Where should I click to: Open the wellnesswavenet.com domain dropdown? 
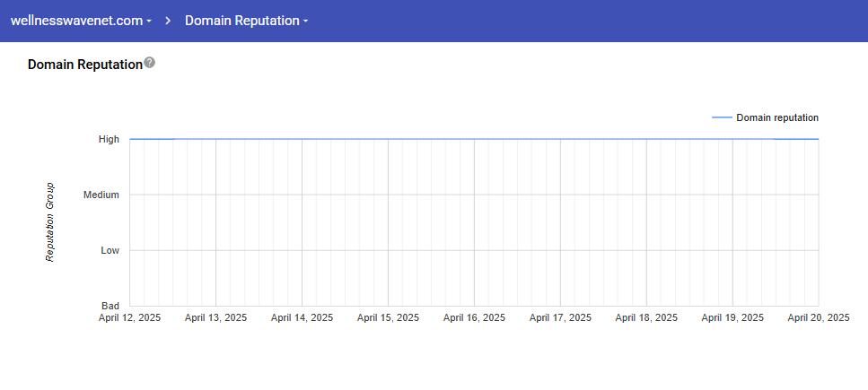(x=81, y=21)
